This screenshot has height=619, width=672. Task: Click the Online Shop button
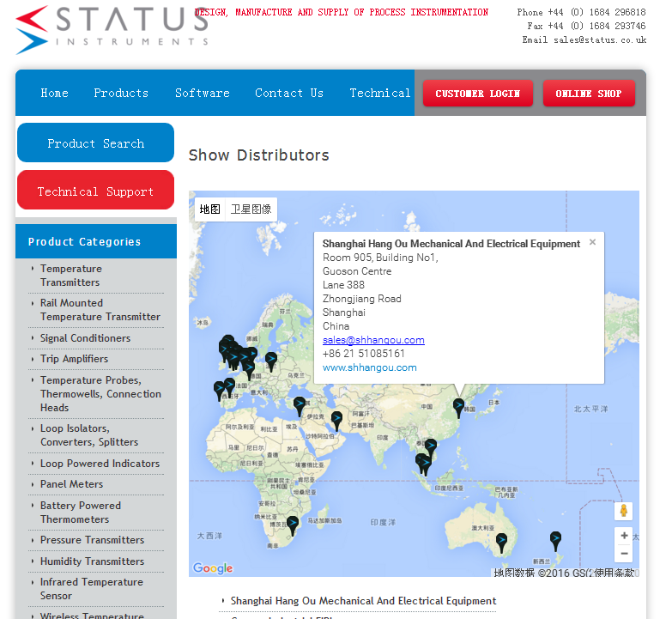(589, 93)
